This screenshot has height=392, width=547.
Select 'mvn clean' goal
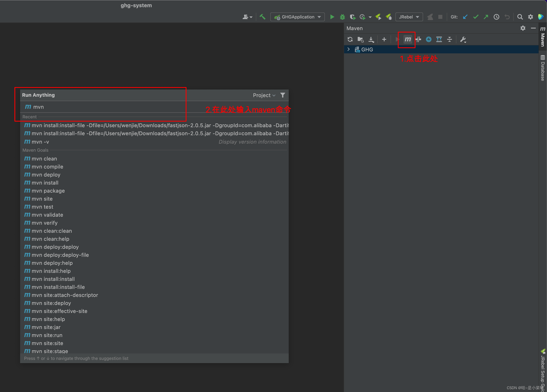click(154, 159)
